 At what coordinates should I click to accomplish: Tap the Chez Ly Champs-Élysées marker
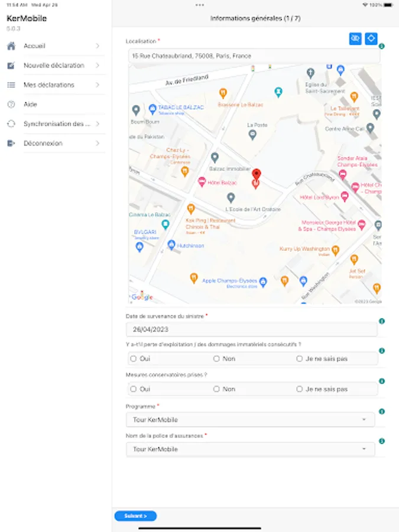coord(184,171)
